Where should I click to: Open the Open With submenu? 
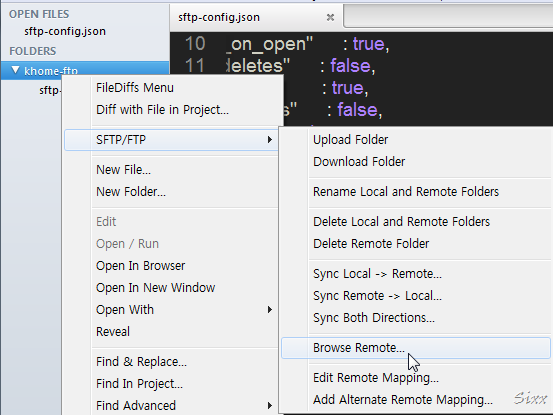pyautogui.click(x=125, y=310)
